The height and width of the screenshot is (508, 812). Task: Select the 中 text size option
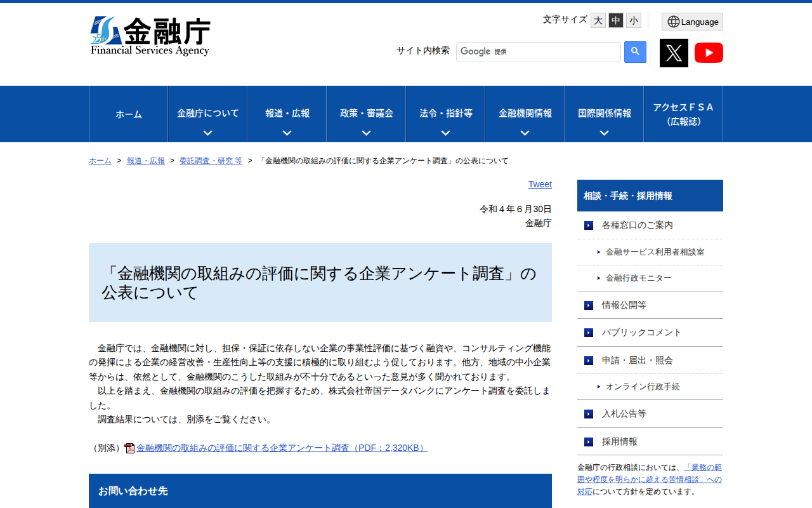point(615,20)
